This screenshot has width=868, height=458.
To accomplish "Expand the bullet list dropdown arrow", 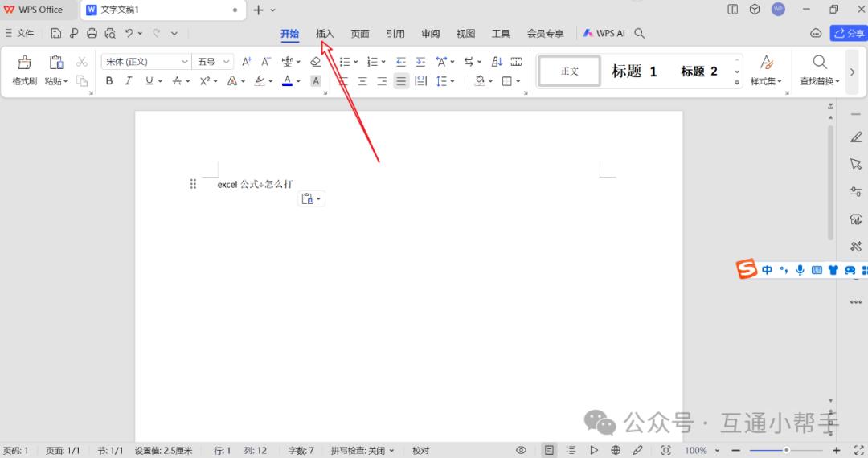I will (355, 62).
